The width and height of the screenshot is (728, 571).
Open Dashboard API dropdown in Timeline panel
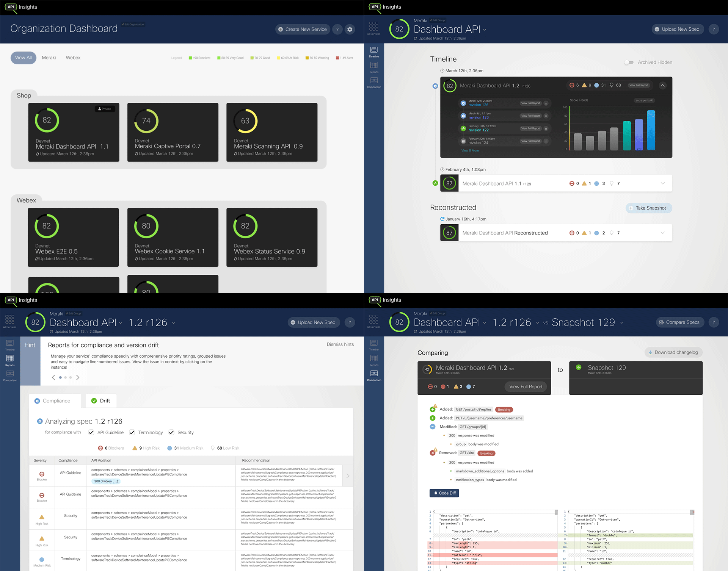(485, 30)
